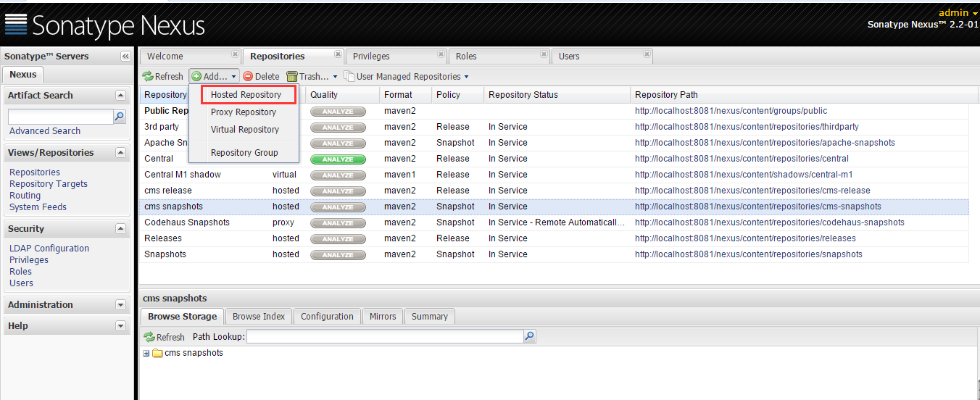Open the Add repository dropdown
The width and height of the screenshot is (980, 400).
coord(214,76)
